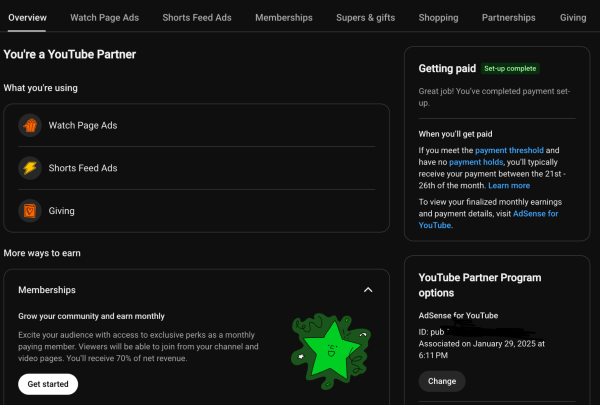
Task: Open the Overview tab
Action: 27,18
